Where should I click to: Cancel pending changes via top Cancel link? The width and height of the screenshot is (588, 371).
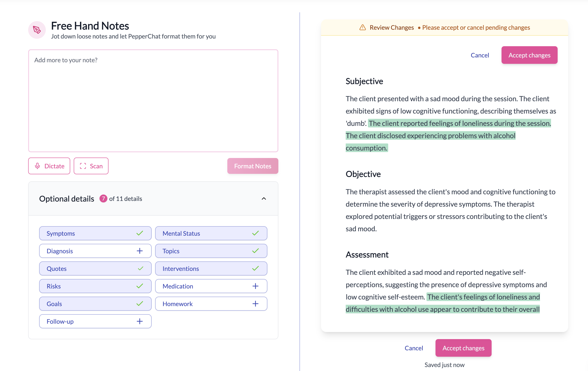point(479,55)
